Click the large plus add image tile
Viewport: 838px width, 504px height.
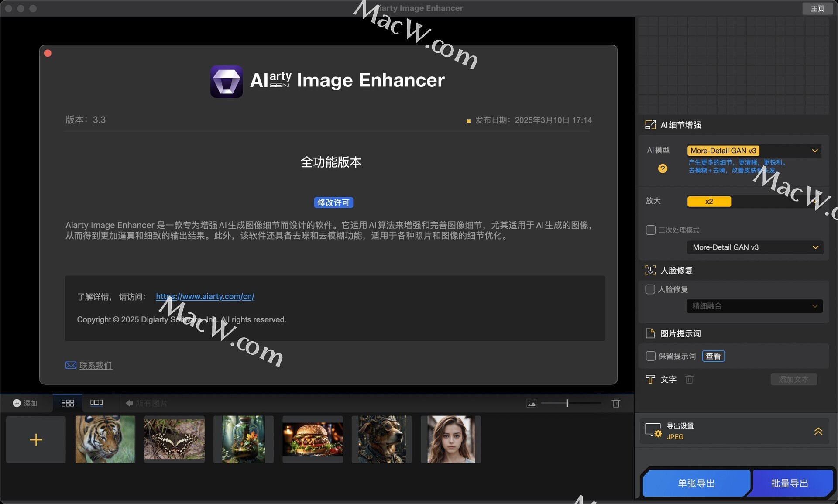(x=36, y=439)
